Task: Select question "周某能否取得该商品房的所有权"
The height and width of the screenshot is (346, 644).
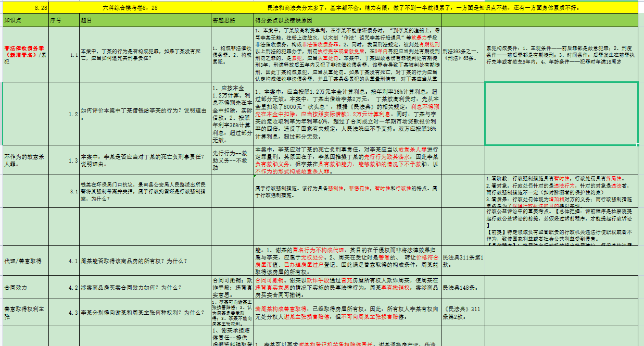Action: pos(145,261)
